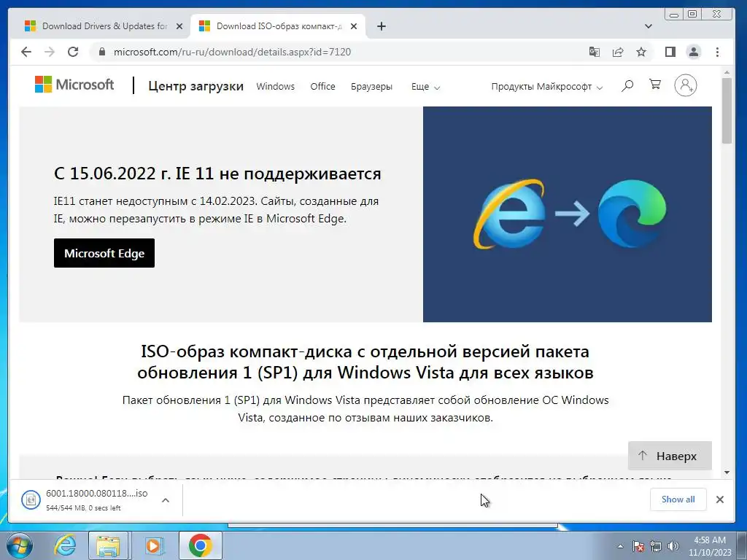The image size is (747, 560).
Task: Click Show all downloads
Action: (x=678, y=499)
